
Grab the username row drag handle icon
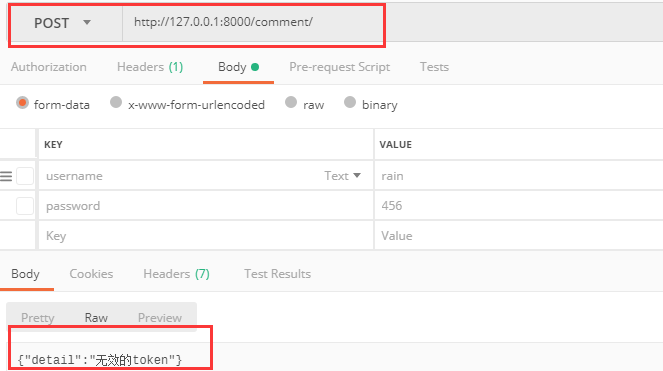click(6, 176)
